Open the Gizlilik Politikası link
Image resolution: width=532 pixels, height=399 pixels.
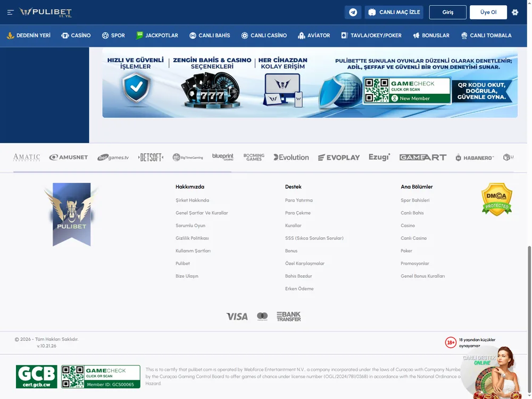193,238
